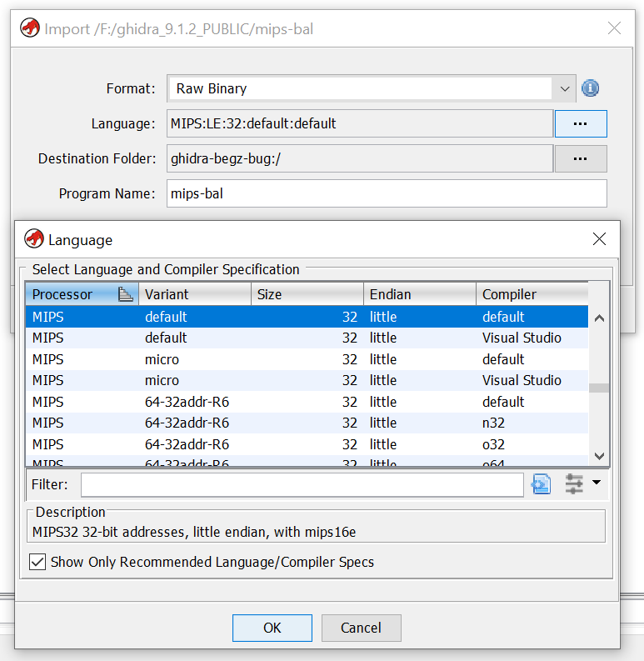Open the Format dropdown arrow

click(565, 88)
